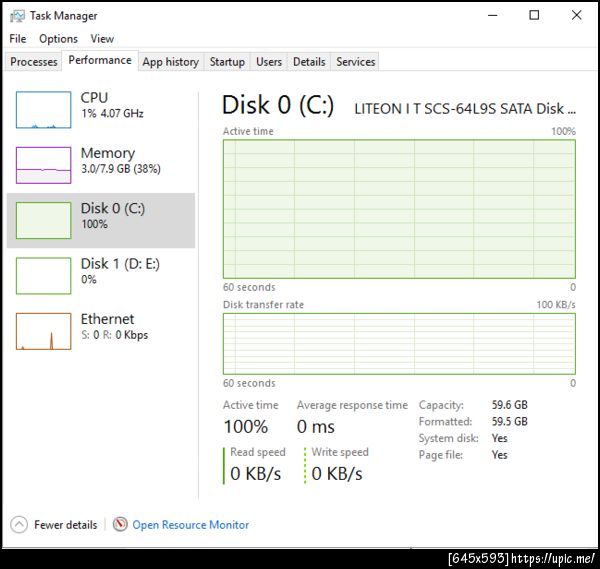Open Resource Monitor link
This screenshot has width=600, height=569.
click(190, 525)
